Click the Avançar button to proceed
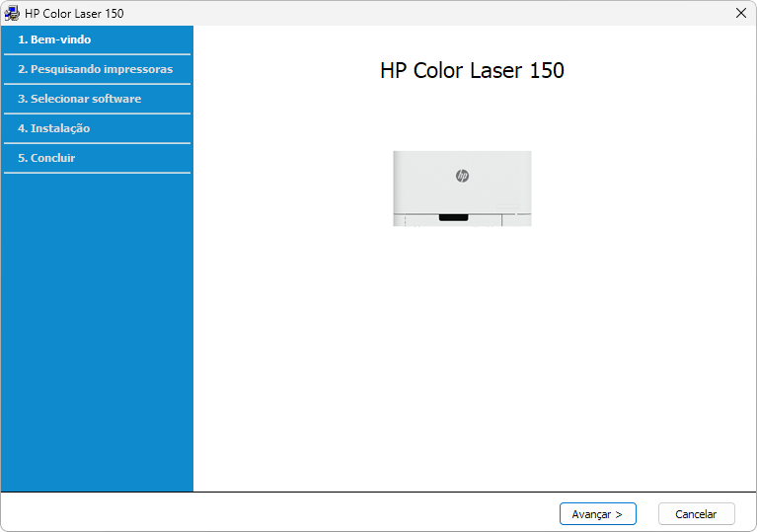This screenshot has width=757, height=532. (598, 513)
